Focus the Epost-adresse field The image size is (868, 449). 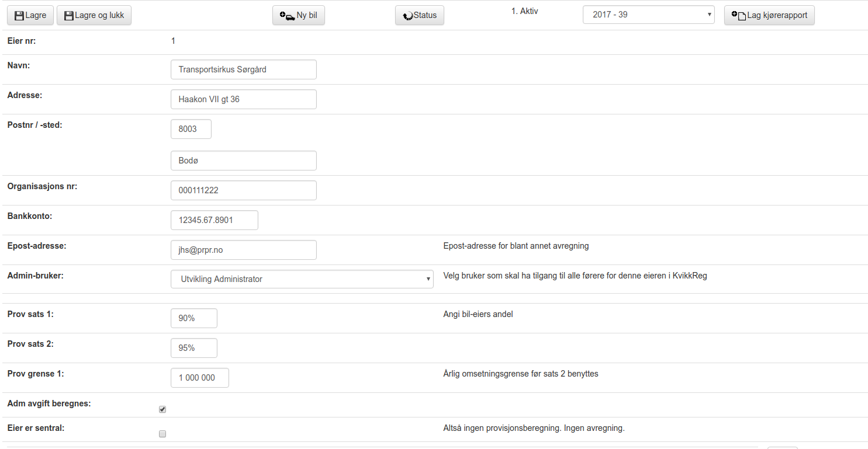pyautogui.click(x=244, y=250)
